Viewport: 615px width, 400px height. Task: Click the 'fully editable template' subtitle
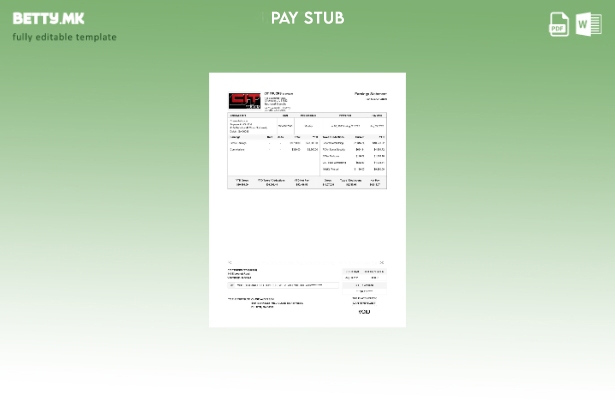pyautogui.click(x=64, y=37)
